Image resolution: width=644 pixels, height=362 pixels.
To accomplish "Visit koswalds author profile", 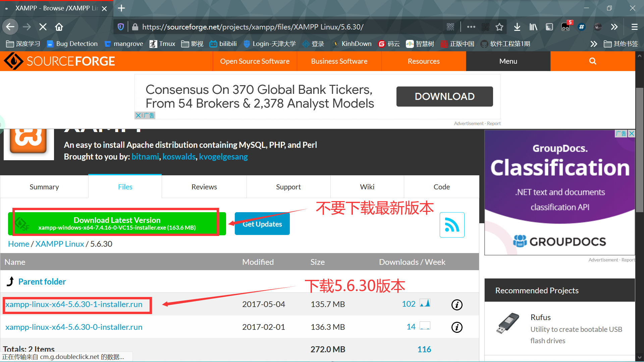I will pyautogui.click(x=179, y=157).
